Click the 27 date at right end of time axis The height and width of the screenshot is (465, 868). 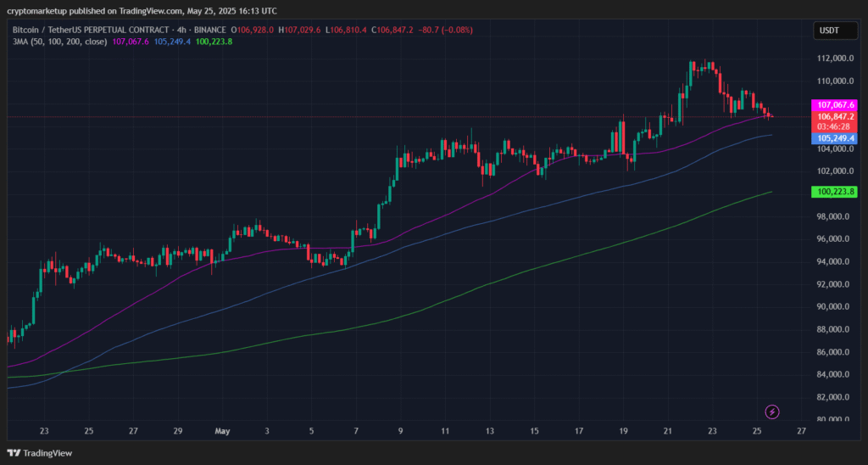pos(801,431)
